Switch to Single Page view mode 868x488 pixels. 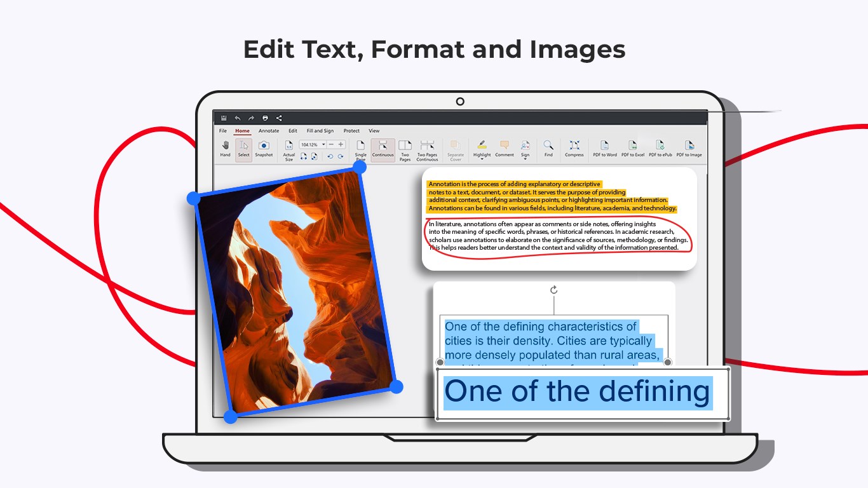pos(361,147)
